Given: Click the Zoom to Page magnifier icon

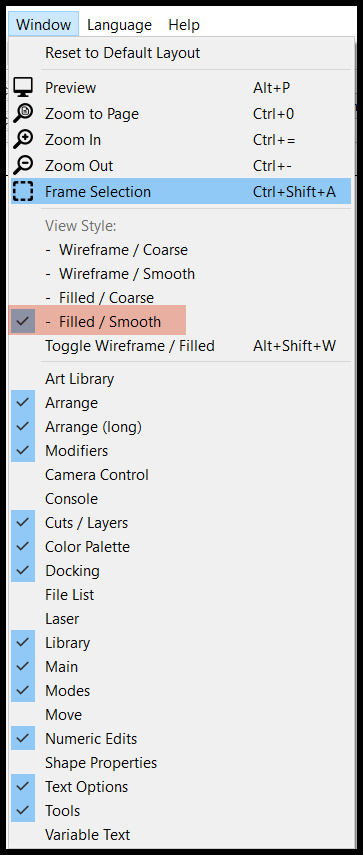Looking at the screenshot, I should coord(23,113).
